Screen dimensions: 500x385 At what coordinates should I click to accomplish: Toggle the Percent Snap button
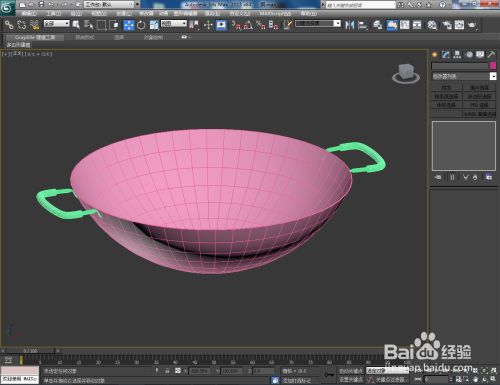261,25
